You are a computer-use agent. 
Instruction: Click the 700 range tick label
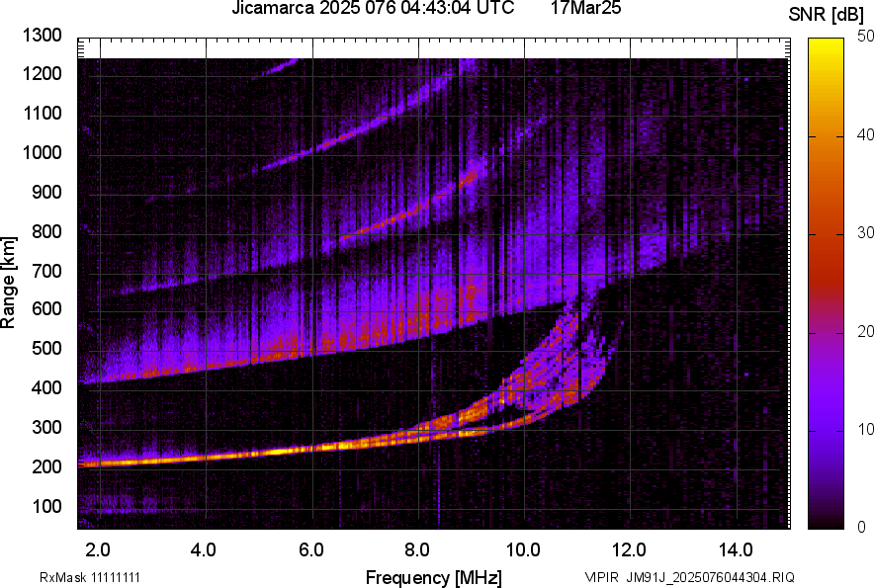(46, 271)
